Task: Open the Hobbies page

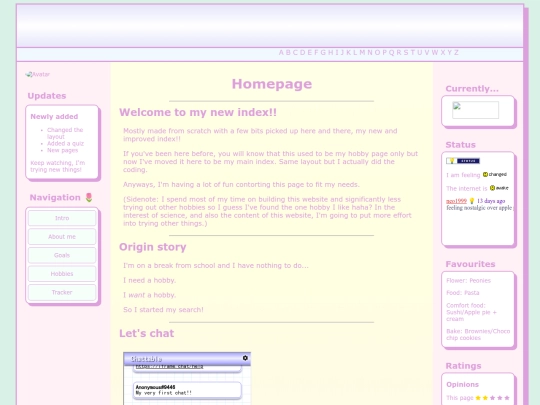Action: 62,274
